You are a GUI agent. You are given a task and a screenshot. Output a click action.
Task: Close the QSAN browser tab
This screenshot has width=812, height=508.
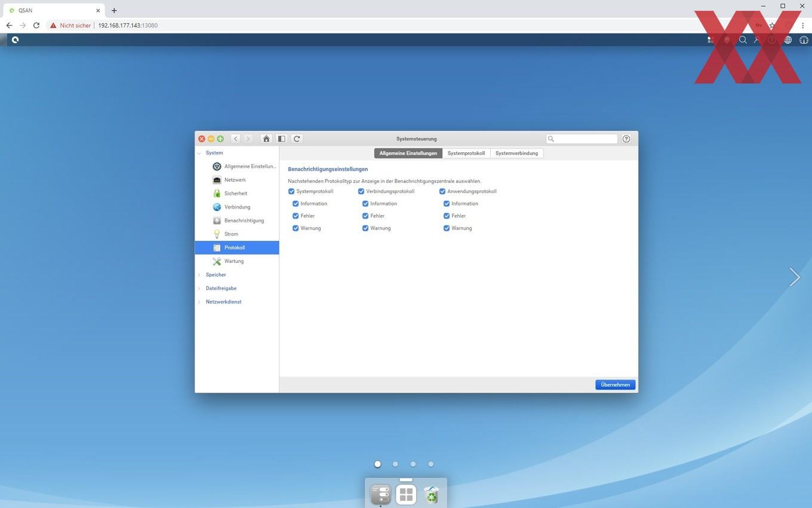[98, 10]
